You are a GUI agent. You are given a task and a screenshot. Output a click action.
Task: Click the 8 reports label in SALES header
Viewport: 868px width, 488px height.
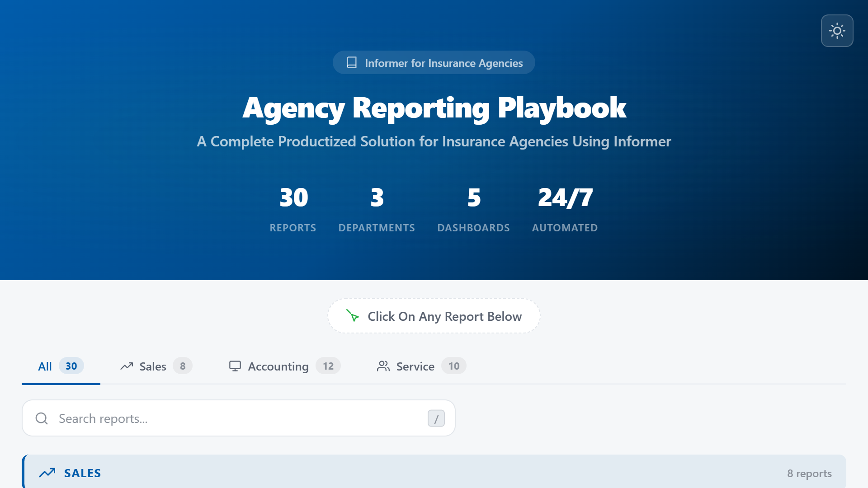[809, 473]
